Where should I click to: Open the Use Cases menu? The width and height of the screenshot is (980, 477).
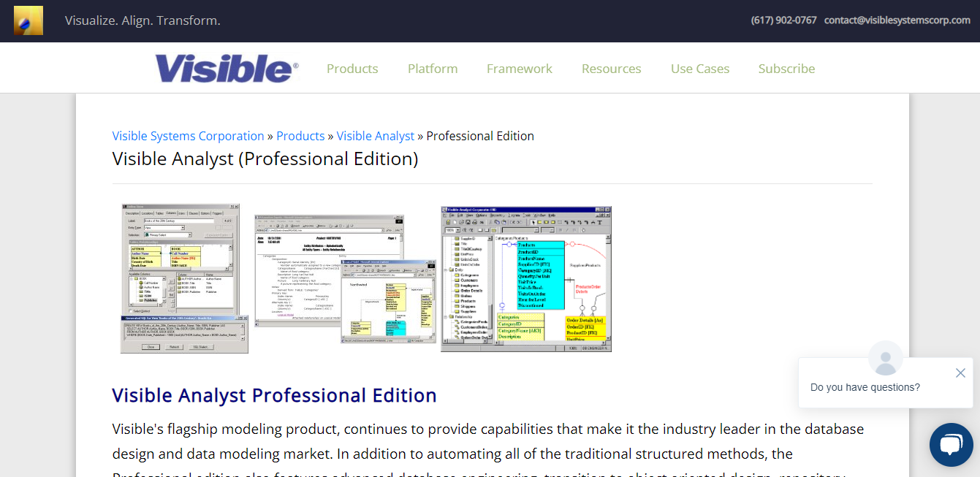(700, 69)
